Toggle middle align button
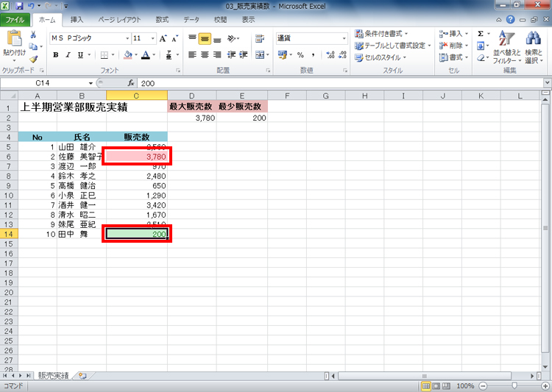 pyautogui.click(x=205, y=38)
